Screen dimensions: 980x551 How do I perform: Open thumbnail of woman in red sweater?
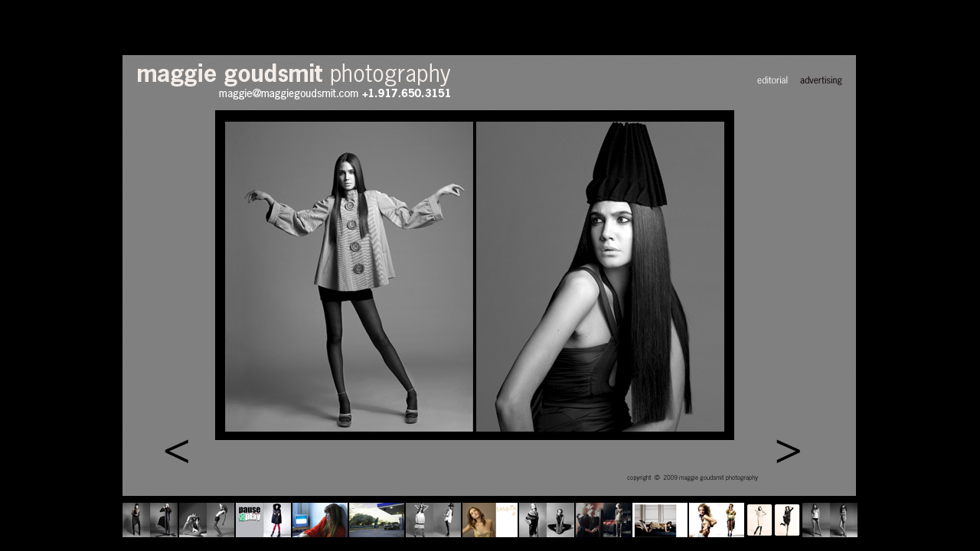tap(320, 520)
